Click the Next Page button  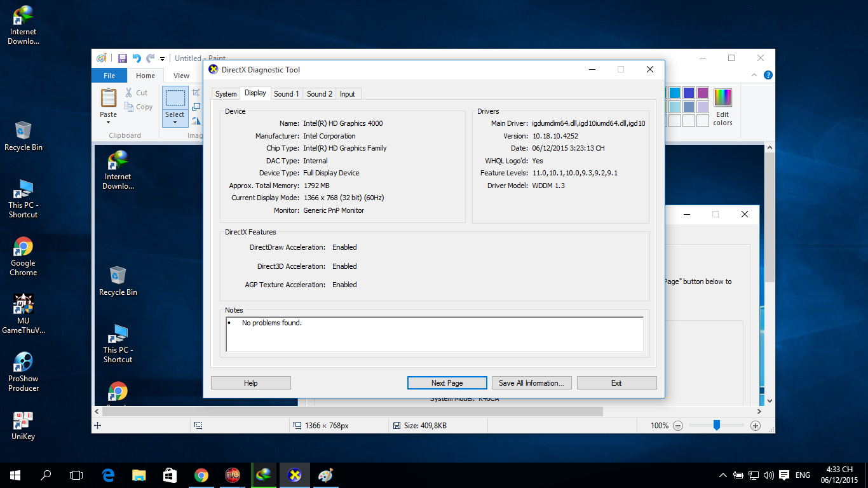click(x=447, y=383)
